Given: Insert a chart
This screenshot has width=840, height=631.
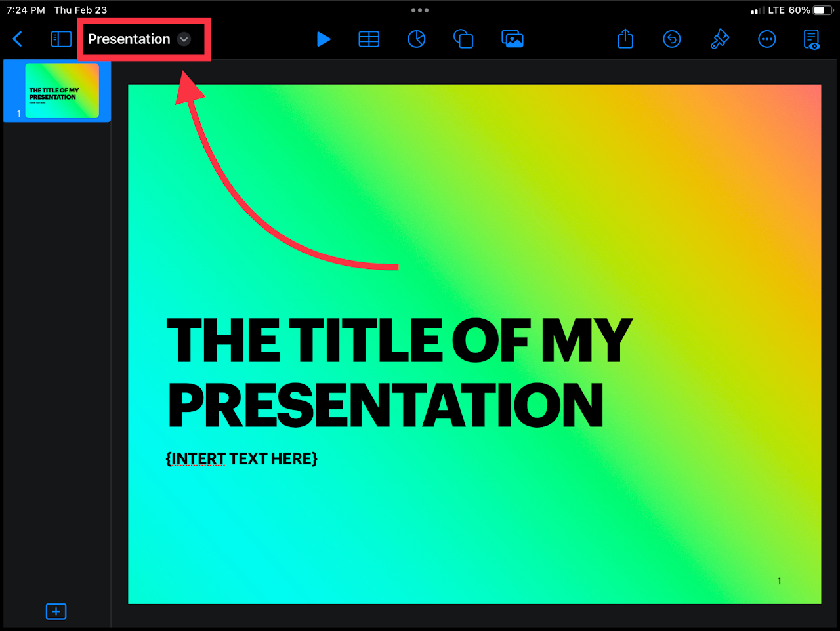Looking at the screenshot, I should click(417, 39).
